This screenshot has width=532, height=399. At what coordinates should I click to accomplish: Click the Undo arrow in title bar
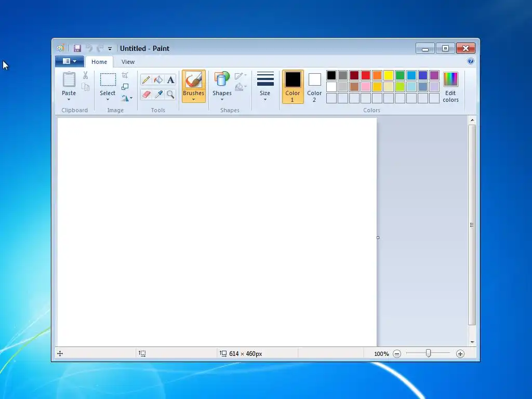point(89,48)
